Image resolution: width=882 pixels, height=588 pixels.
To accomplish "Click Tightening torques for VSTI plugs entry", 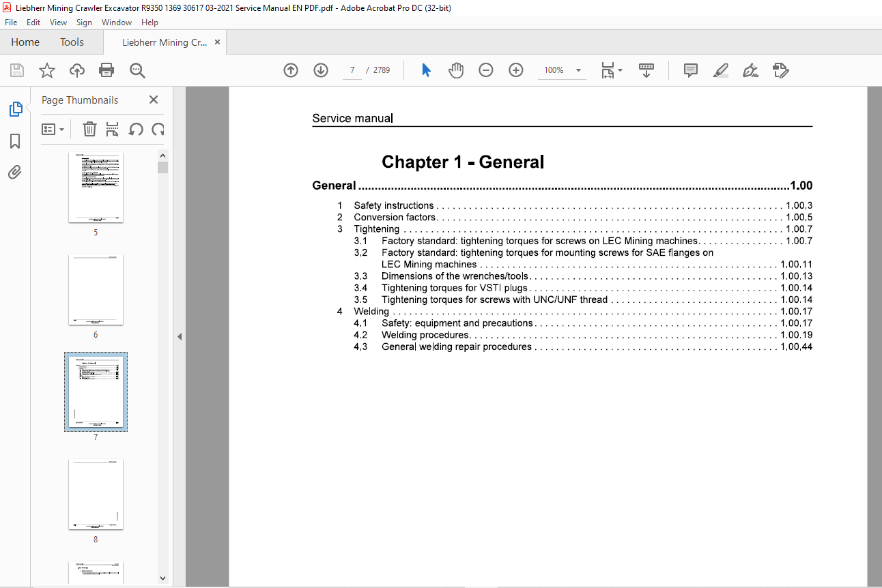I will coord(455,288).
